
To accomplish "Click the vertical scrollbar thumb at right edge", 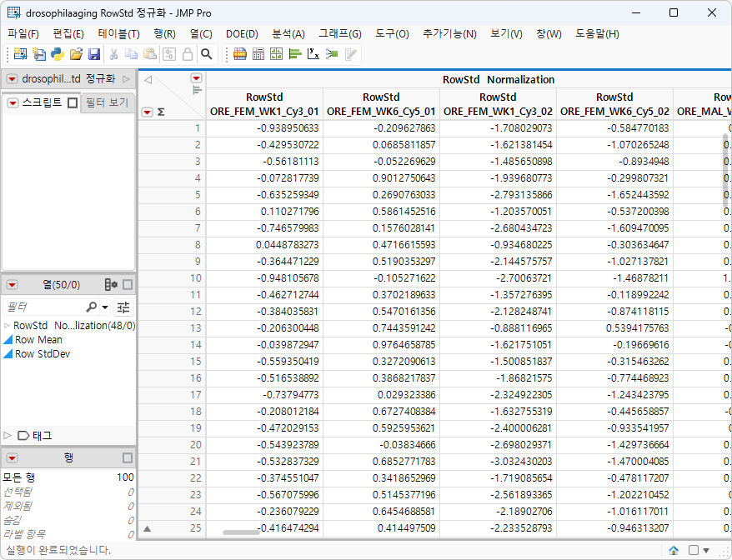I will (726, 170).
